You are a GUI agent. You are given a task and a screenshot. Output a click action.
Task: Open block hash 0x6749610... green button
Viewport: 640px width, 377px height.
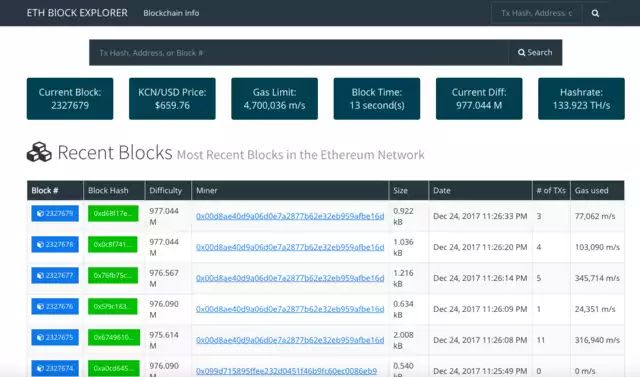114,337
